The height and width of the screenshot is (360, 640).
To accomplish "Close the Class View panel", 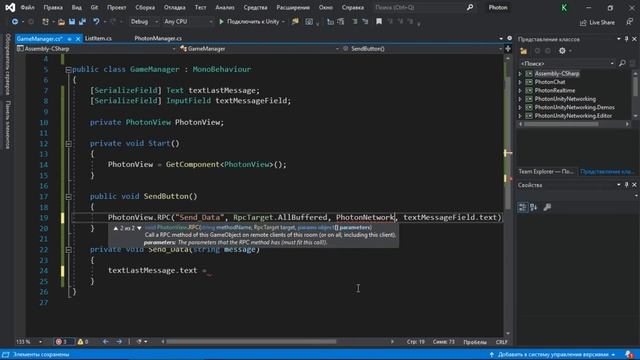I will coord(634,39).
